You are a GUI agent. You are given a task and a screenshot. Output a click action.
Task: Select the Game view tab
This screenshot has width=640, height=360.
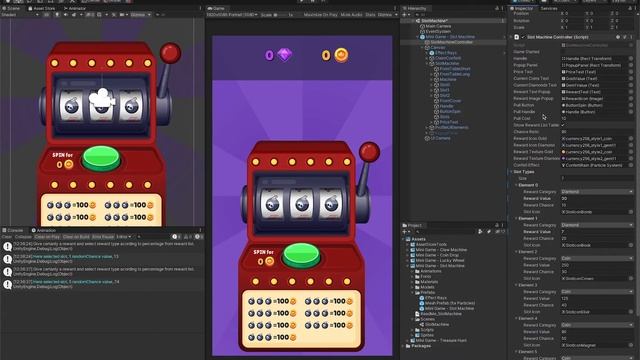(x=216, y=8)
